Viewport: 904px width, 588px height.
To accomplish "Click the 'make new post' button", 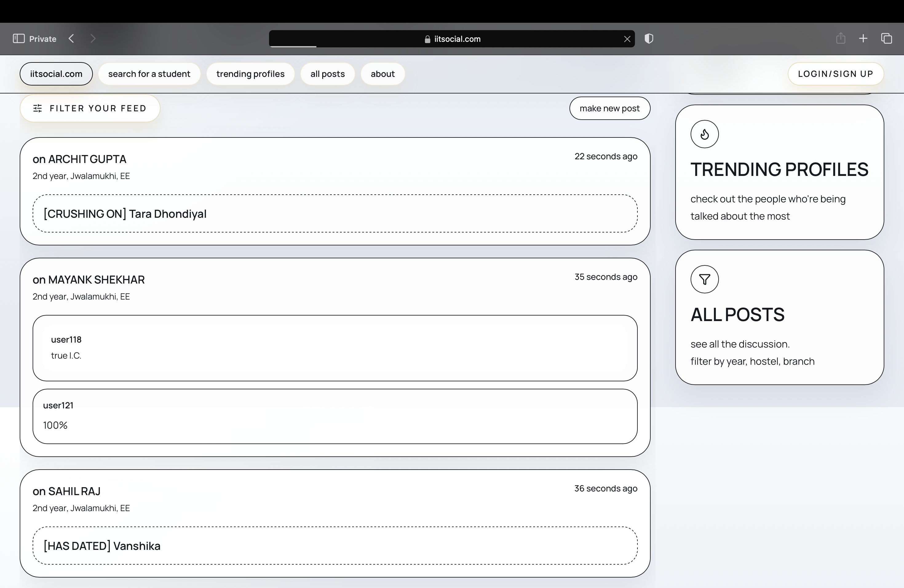I will 609,108.
